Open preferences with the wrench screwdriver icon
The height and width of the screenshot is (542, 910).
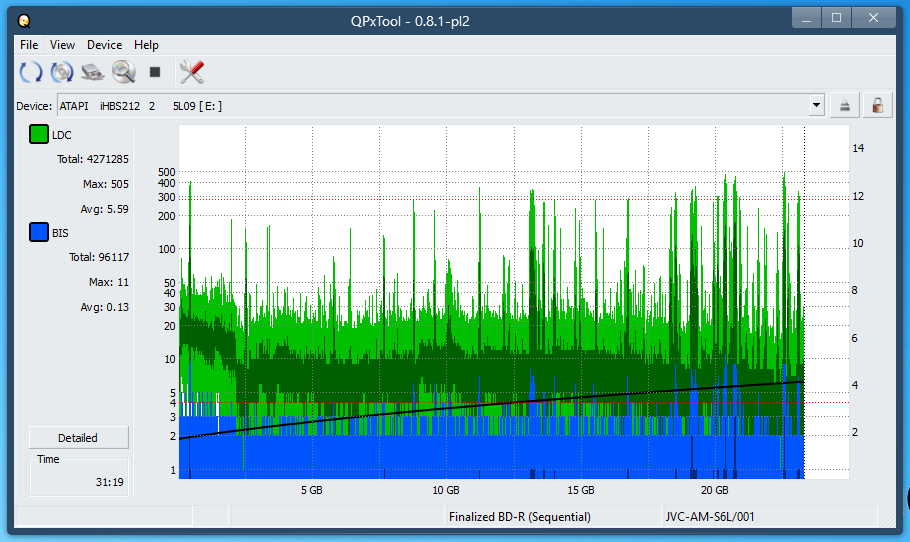191,72
